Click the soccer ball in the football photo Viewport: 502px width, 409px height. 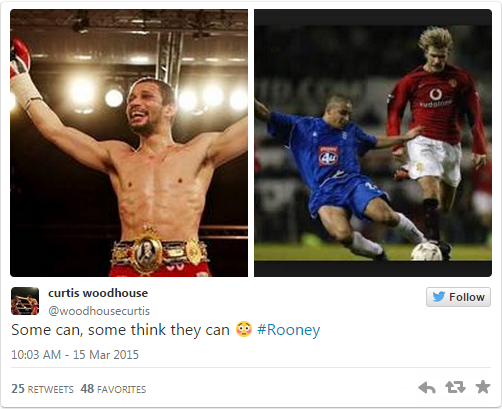click(x=427, y=251)
